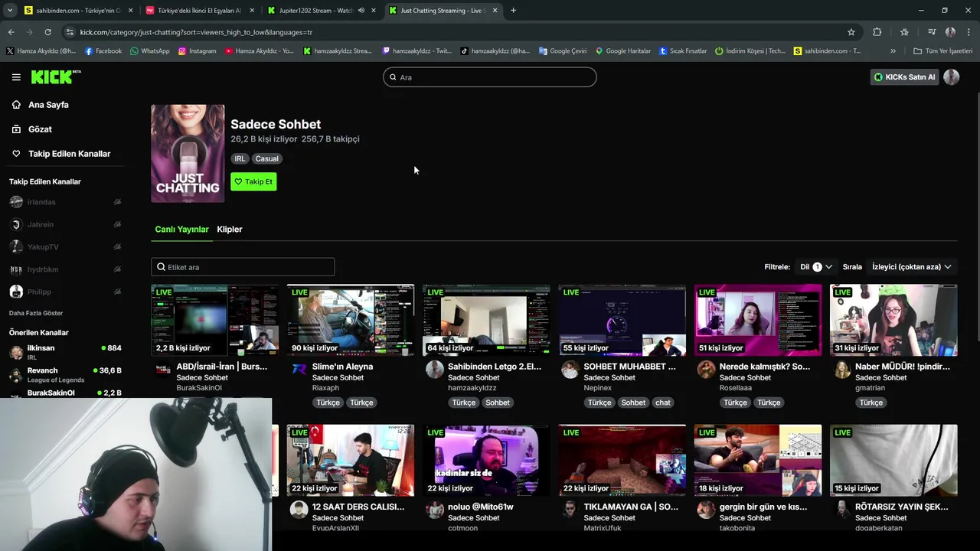Image resolution: width=980 pixels, height=551 pixels.
Task: Bookmark this page with the star icon
Action: (x=851, y=32)
